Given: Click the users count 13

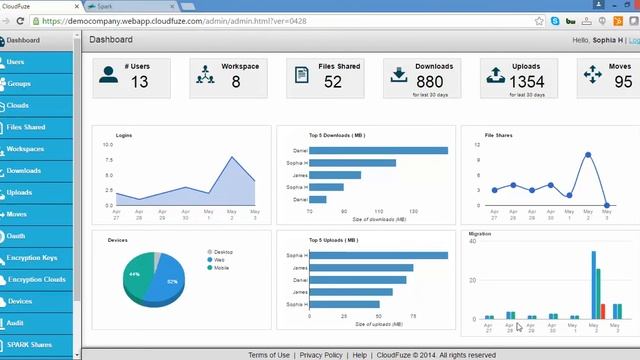Looking at the screenshot, I should pos(140,82).
